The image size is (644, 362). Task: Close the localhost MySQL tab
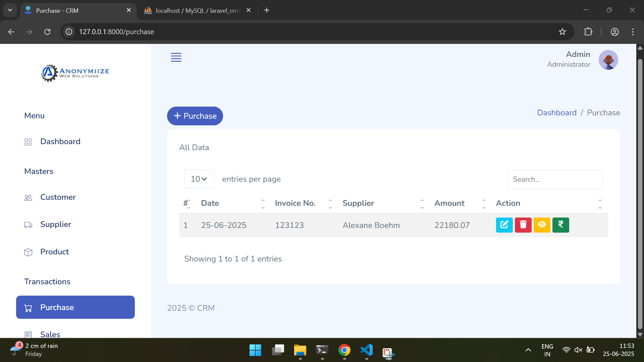[249, 10]
